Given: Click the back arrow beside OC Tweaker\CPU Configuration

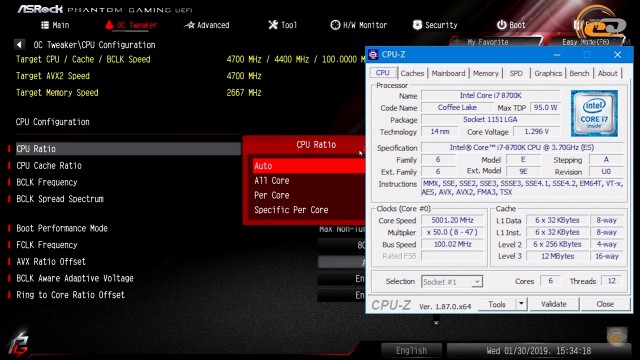Looking at the screenshot, I should 19,44.
